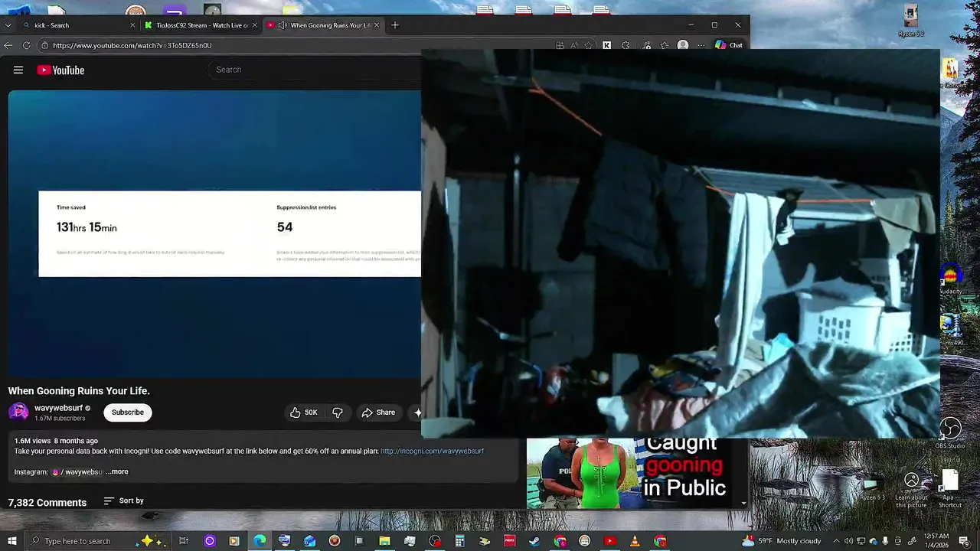This screenshot has width=980, height=551.
Task: Open the incogni.com/wavywebsurf link
Action: click(432, 452)
